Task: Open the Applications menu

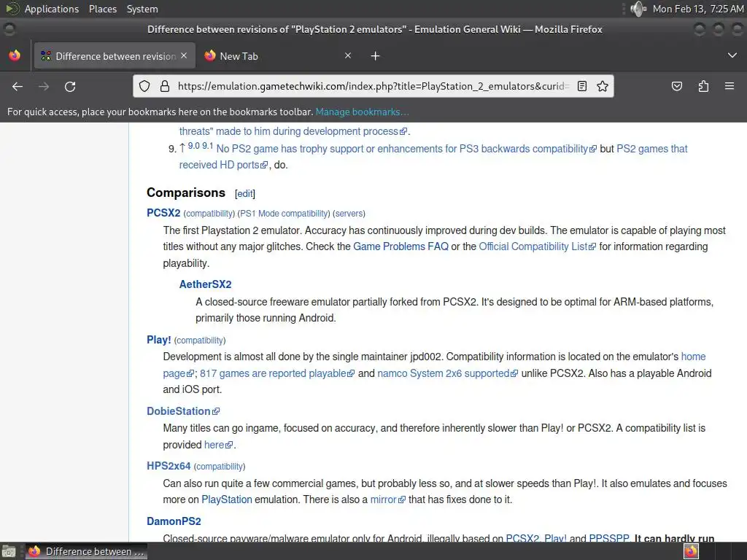Action: (52, 9)
